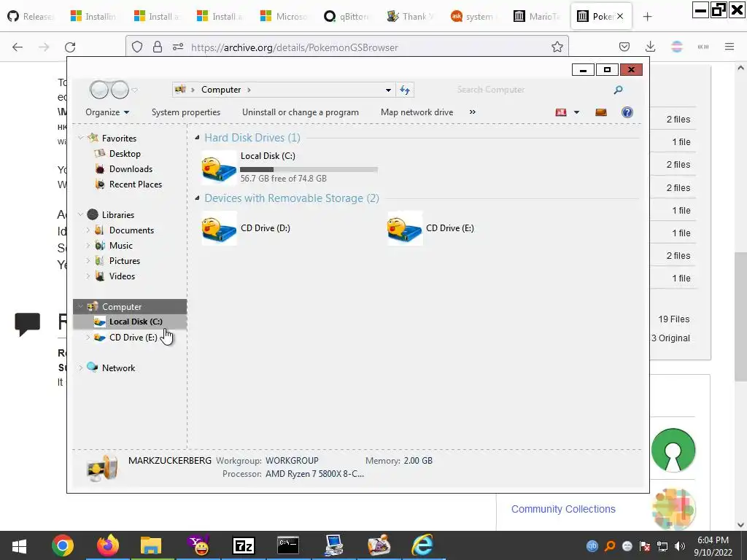The width and height of the screenshot is (747, 560).
Task: Open Yahoo Messenger from the taskbar
Action: point(199,545)
